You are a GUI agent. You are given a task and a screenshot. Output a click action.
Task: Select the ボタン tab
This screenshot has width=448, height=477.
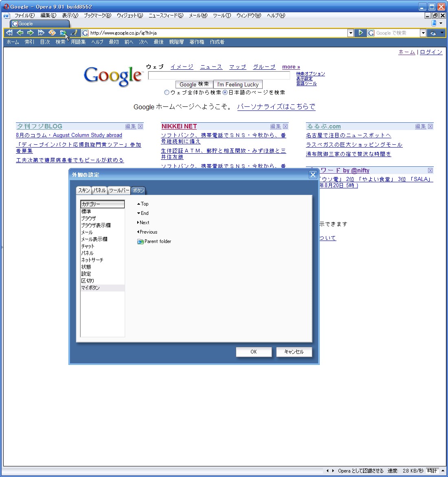tap(138, 190)
